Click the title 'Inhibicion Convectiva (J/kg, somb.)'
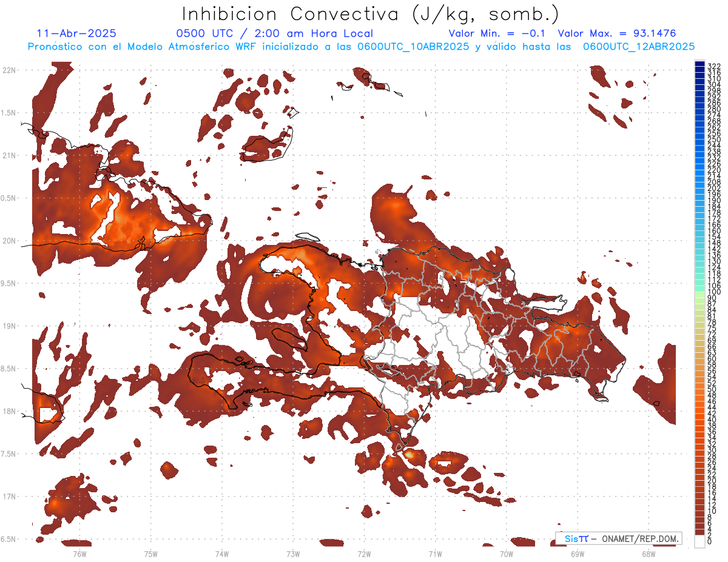728x562 pixels. [371, 14]
